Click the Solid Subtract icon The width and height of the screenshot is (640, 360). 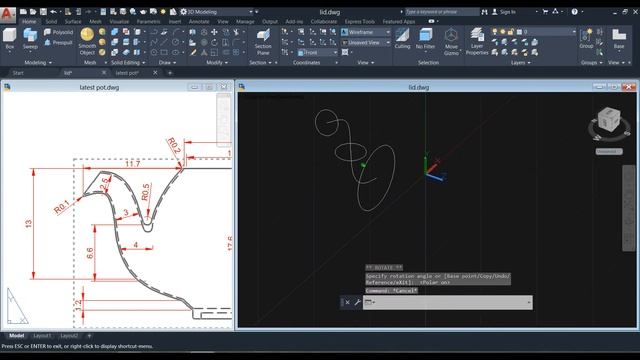[115, 42]
